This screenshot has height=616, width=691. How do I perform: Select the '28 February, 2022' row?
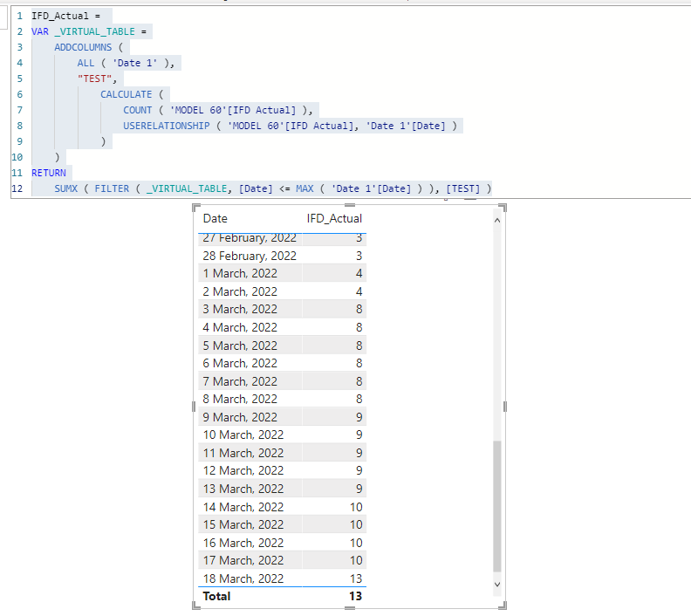tap(282, 256)
